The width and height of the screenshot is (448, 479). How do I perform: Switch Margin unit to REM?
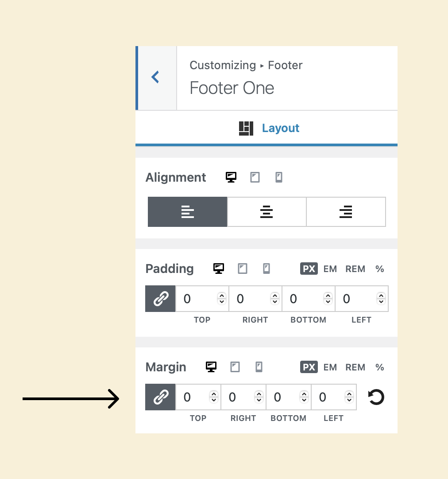355,367
